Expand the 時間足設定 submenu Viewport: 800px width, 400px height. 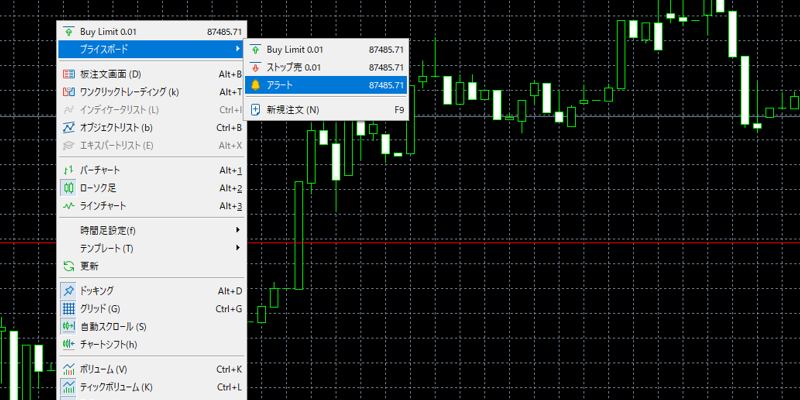[238, 230]
